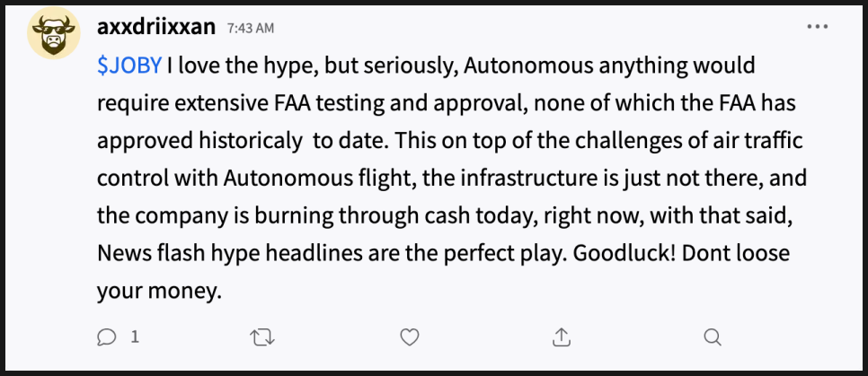Open the three-dot more options menu
This screenshot has height=376, width=868.
817,27
